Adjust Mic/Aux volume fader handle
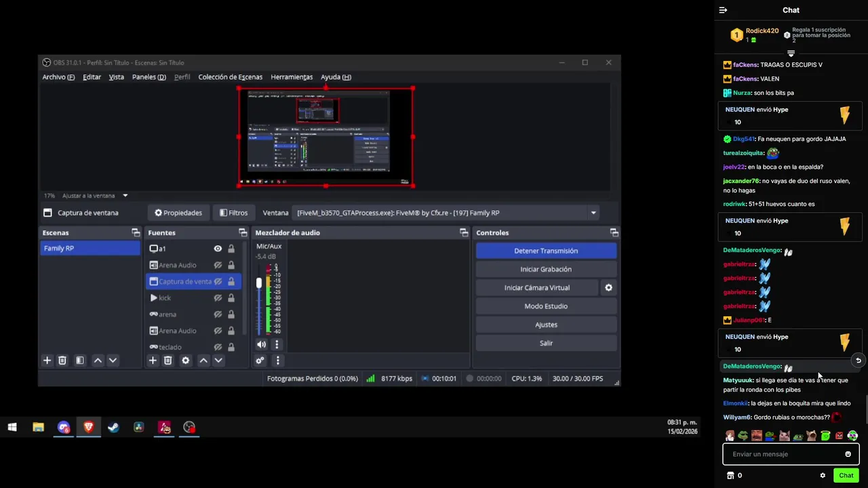The width and height of the screenshot is (868, 488). click(258, 283)
